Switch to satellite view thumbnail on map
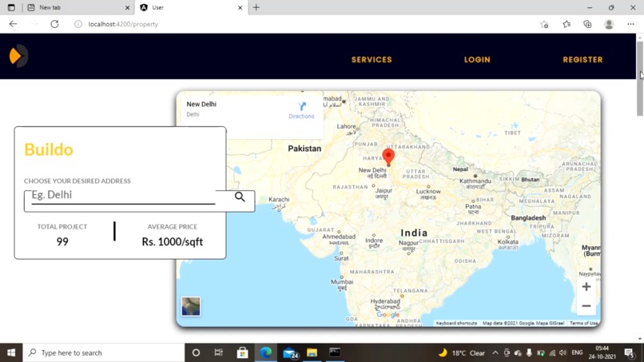The height and width of the screenshot is (362, 644). pyautogui.click(x=191, y=307)
